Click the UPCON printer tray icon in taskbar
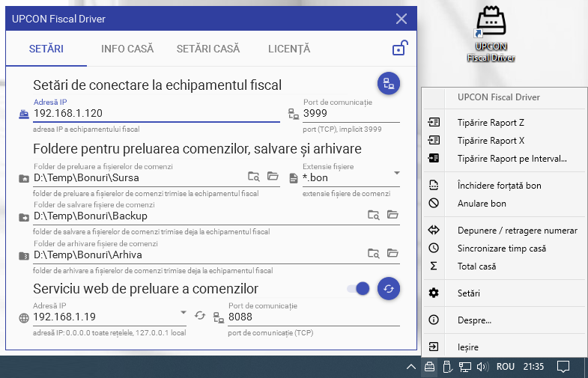Viewport: 588px width, 378px height. click(429, 366)
